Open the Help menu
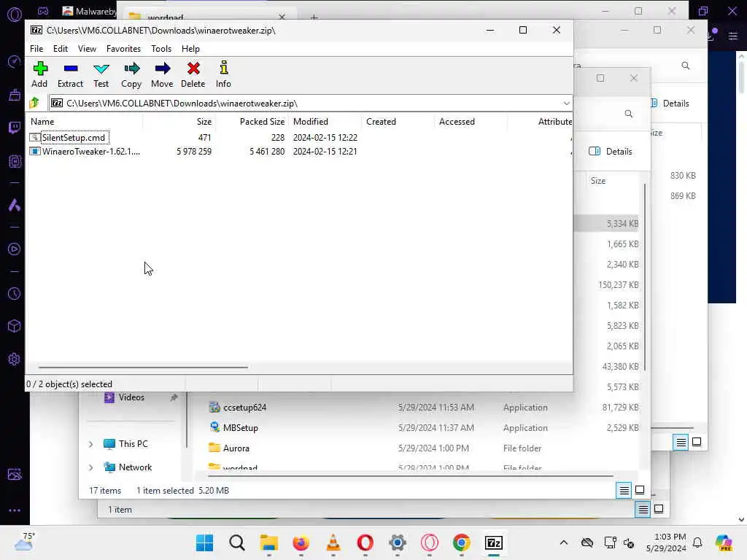The width and height of the screenshot is (747, 560). [x=190, y=49]
